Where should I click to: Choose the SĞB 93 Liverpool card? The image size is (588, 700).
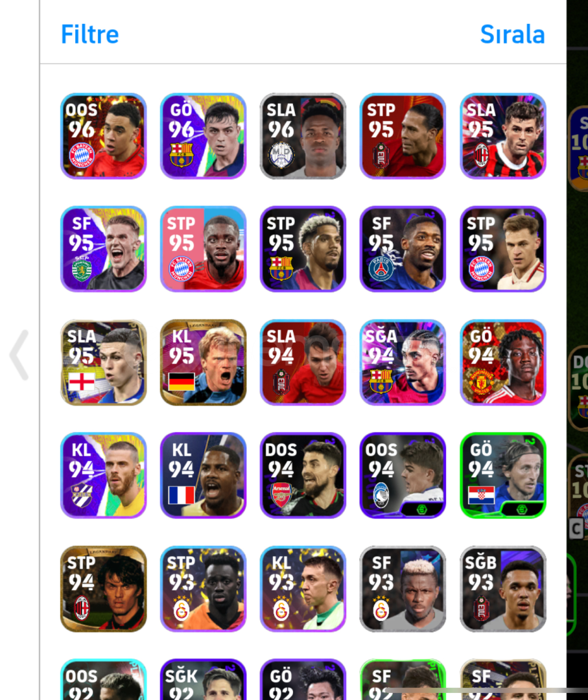[502, 589]
